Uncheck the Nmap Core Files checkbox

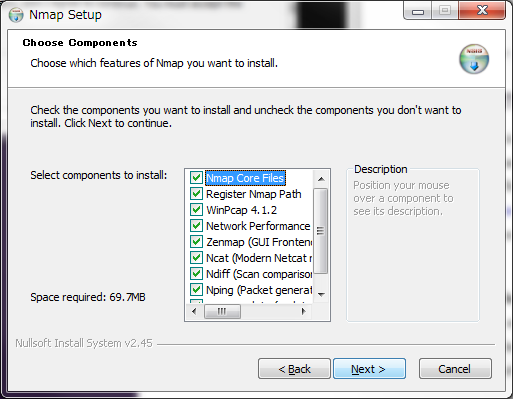[196, 178]
